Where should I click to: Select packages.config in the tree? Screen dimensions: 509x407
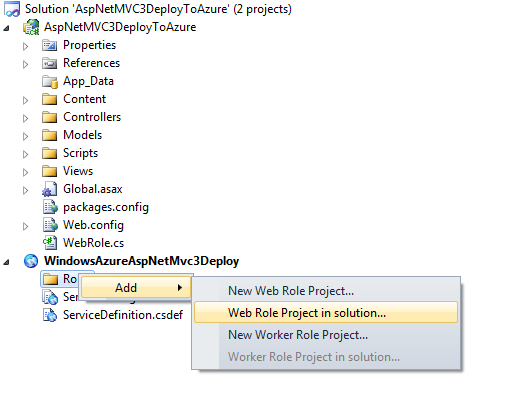coord(106,207)
